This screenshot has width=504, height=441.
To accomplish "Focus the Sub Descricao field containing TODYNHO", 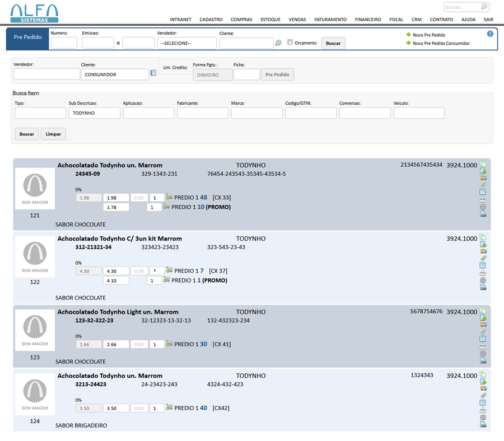I will click(x=95, y=113).
